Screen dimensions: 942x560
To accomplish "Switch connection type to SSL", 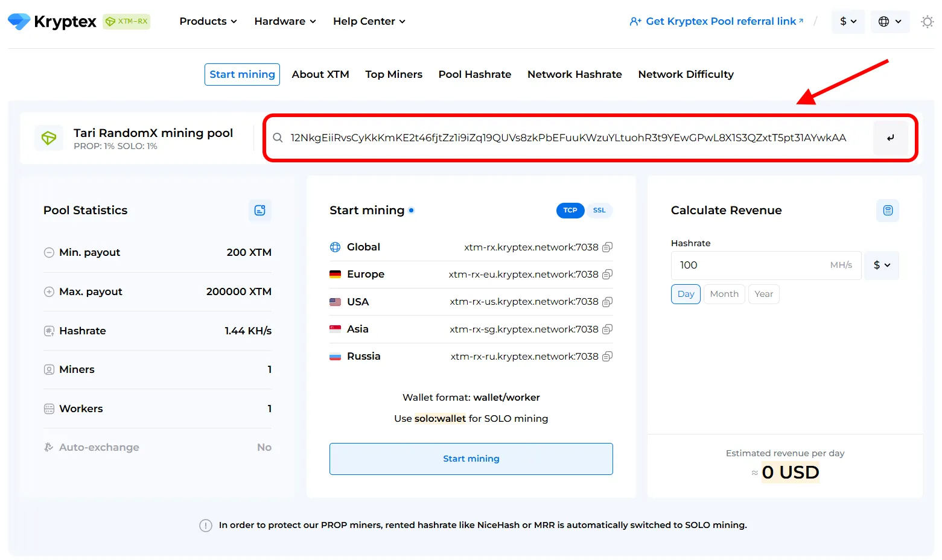I will [599, 210].
